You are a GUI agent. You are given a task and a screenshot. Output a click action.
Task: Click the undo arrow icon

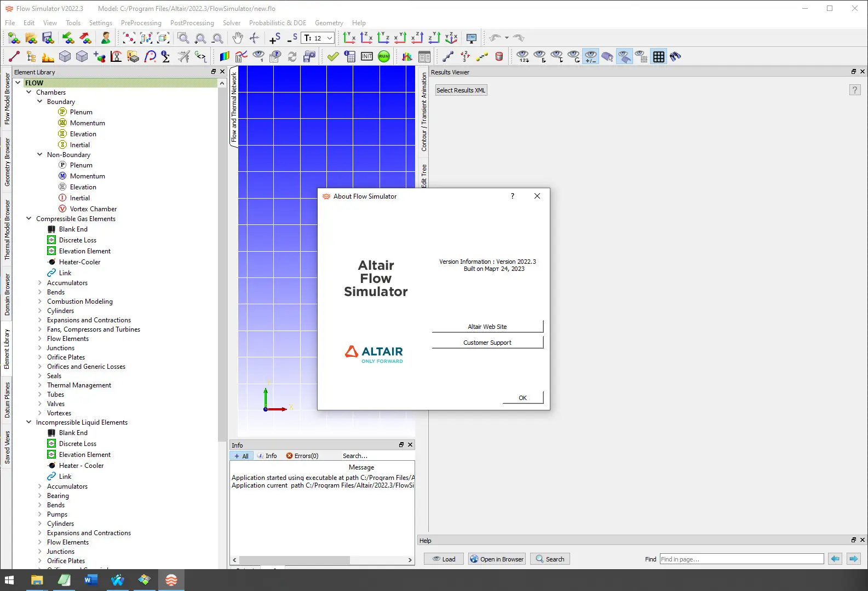coord(495,38)
